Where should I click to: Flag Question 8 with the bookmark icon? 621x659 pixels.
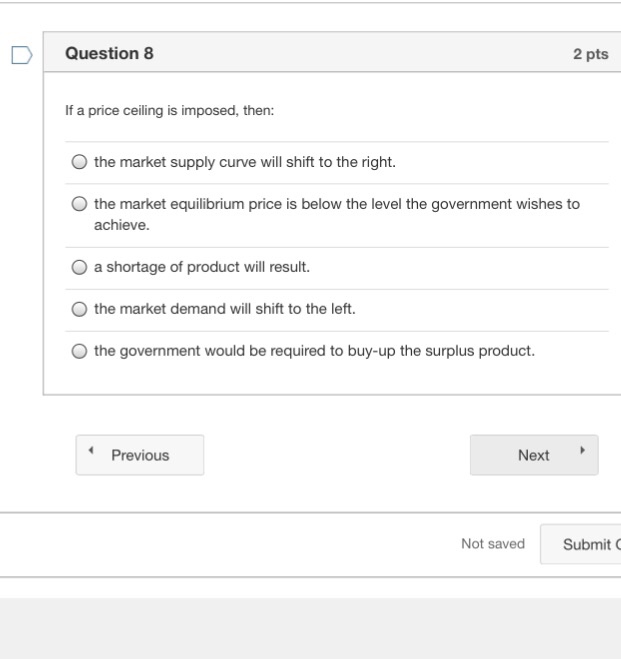click(21, 55)
